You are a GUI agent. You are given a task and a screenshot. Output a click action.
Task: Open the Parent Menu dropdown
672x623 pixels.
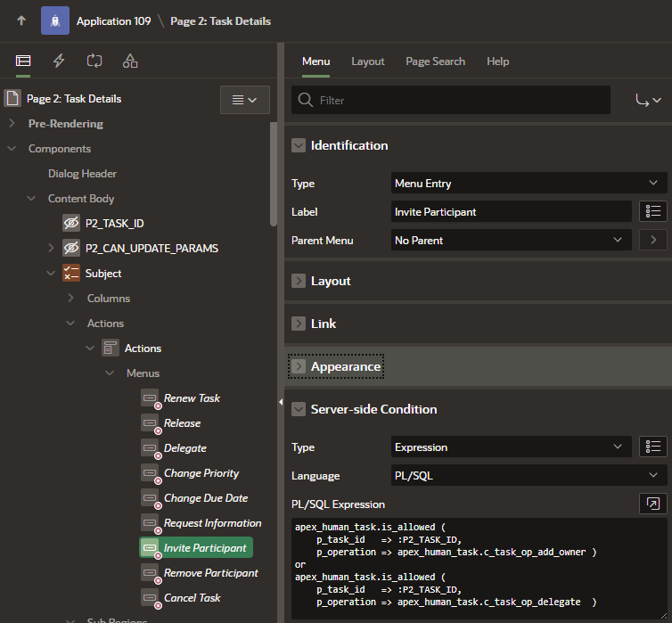click(511, 240)
